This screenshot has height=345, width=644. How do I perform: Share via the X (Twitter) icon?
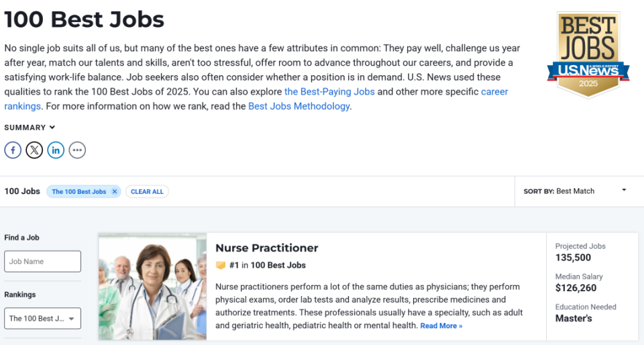34,150
